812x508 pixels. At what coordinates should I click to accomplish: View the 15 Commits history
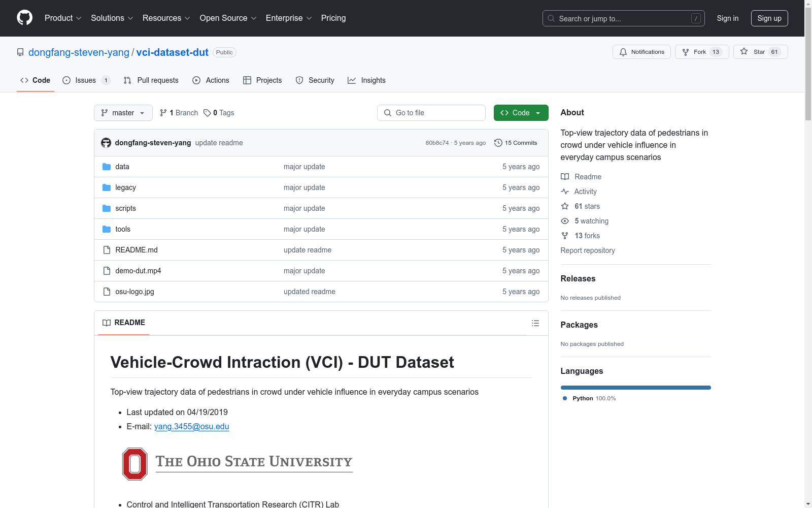516,143
